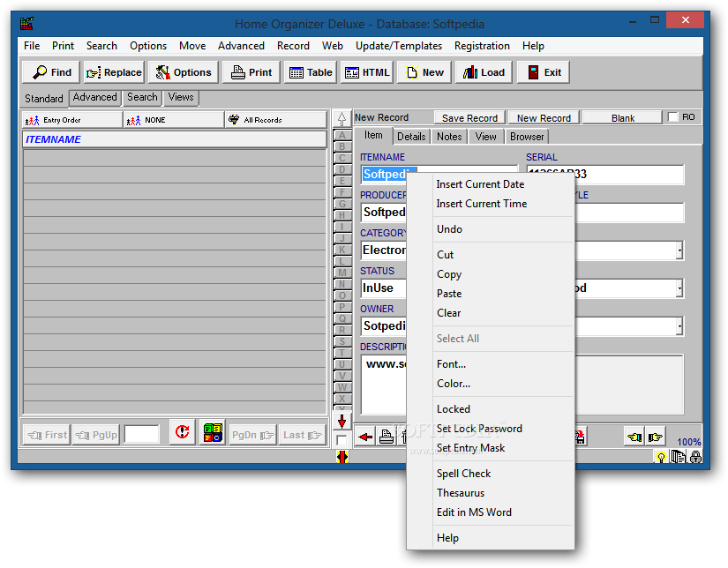Select Set Lock Password menu entry
Viewport: 728px width, 568px height.
[x=479, y=429]
